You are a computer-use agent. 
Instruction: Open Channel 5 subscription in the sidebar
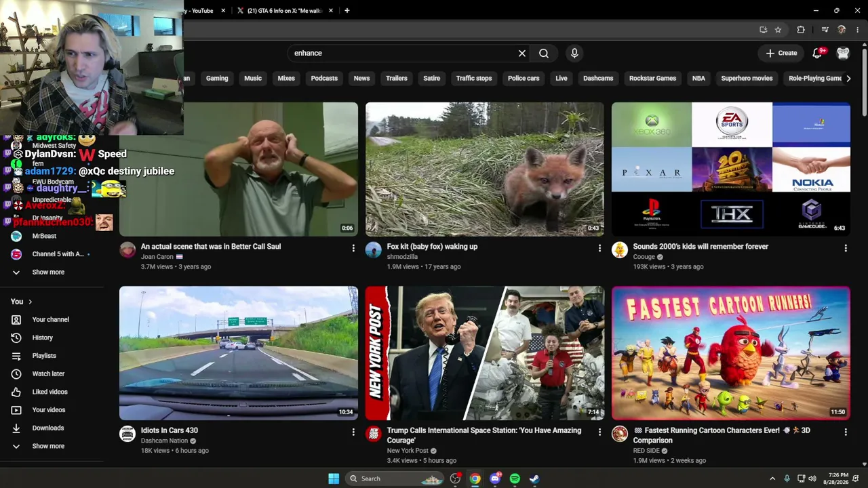click(58, 254)
